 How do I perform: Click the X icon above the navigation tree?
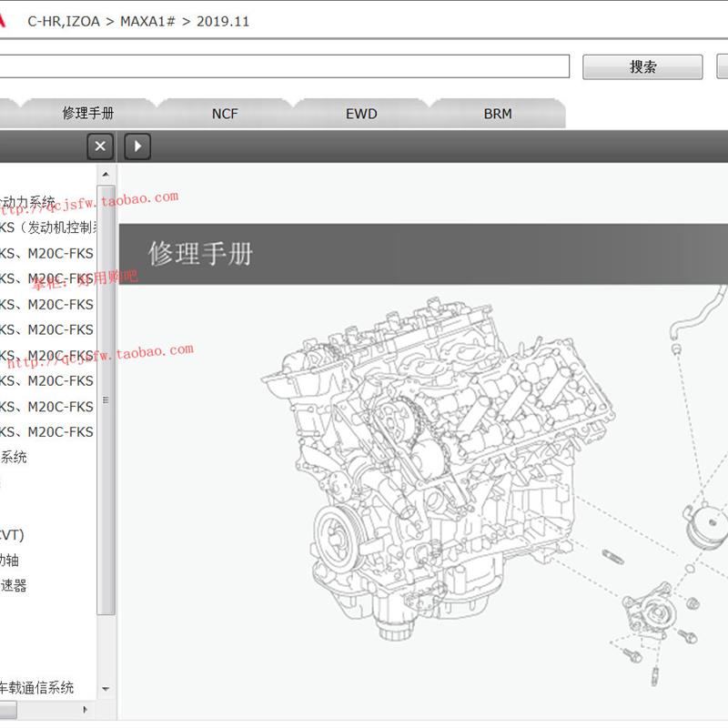point(99,146)
